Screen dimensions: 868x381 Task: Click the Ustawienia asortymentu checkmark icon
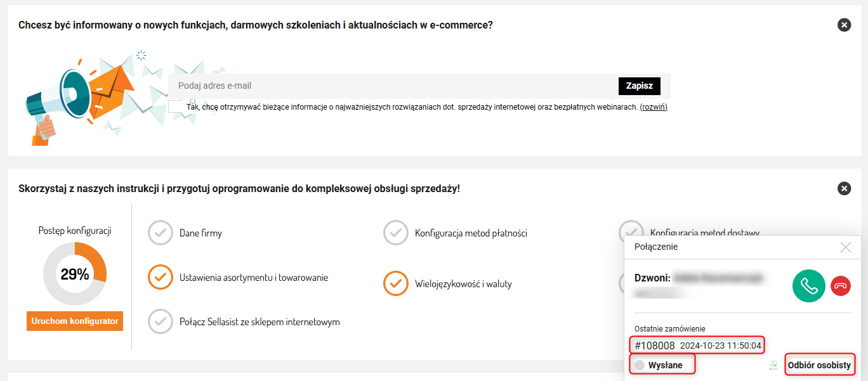point(161,277)
